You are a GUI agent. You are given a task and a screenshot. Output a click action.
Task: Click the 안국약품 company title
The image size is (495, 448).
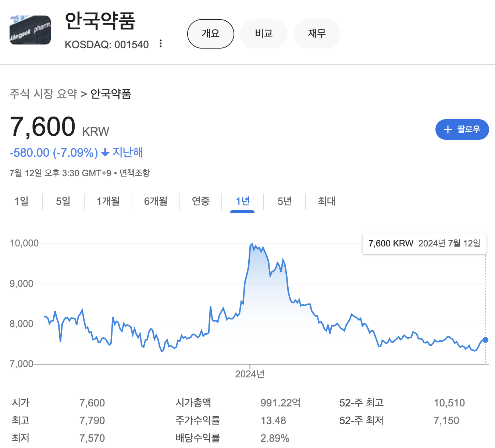coord(100,21)
